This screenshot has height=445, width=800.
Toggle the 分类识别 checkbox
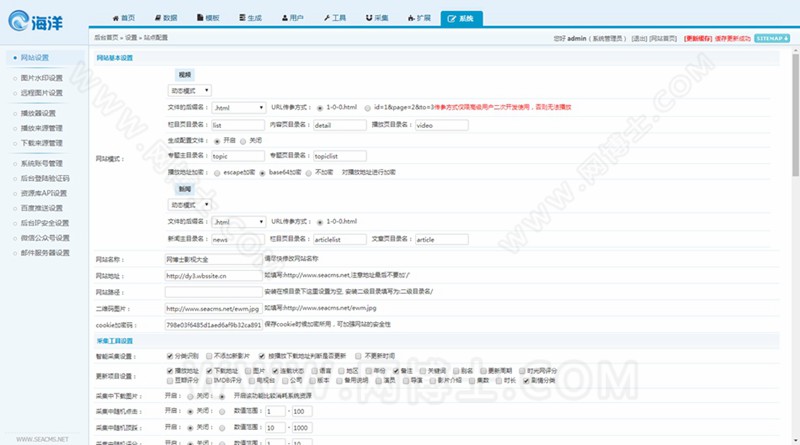coord(170,356)
